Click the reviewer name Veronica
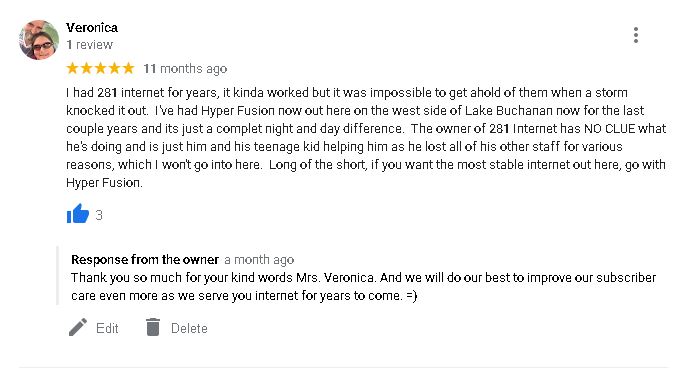The height and width of the screenshot is (368, 693). [x=92, y=27]
